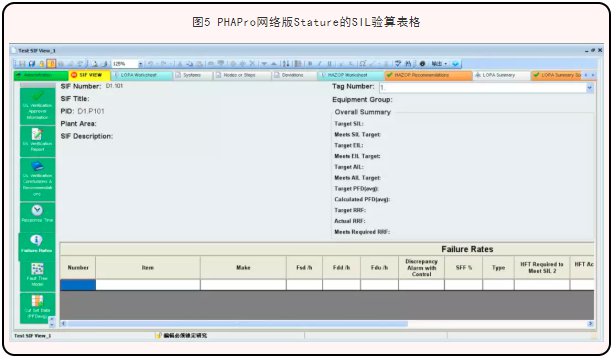Click the undo icon in toolbar
This screenshot has height=360, width=616.
tap(150, 64)
